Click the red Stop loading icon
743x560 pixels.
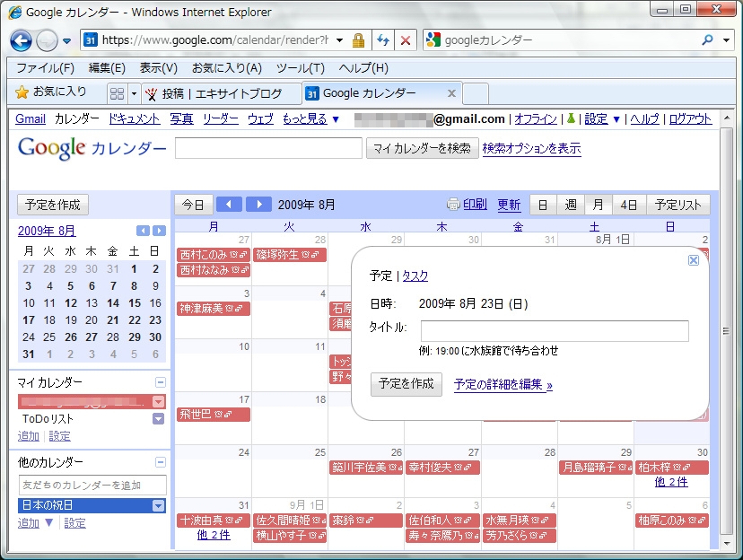pos(406,40)
